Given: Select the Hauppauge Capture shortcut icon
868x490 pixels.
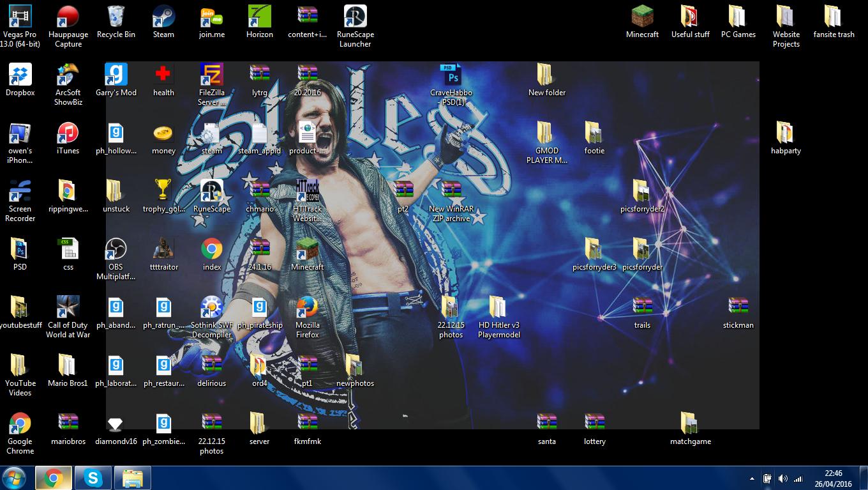Looking at the screenshot, I should click(x=68, y=17).
